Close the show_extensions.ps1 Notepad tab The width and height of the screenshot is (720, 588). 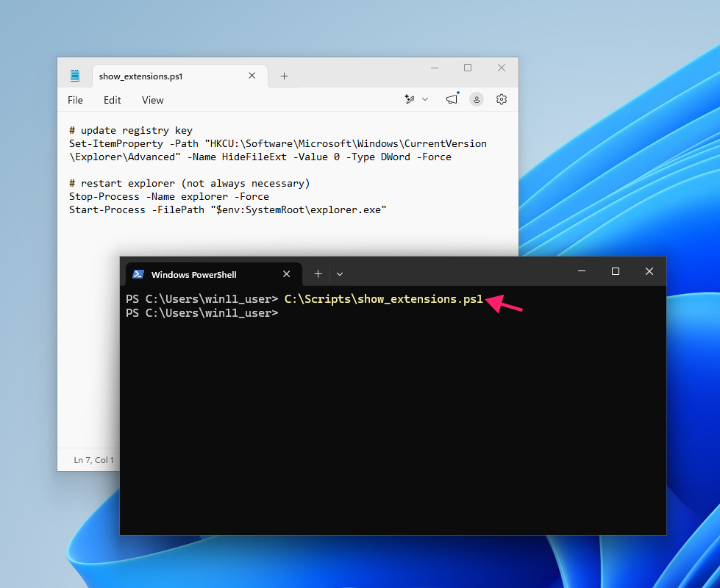click(252, 76)
